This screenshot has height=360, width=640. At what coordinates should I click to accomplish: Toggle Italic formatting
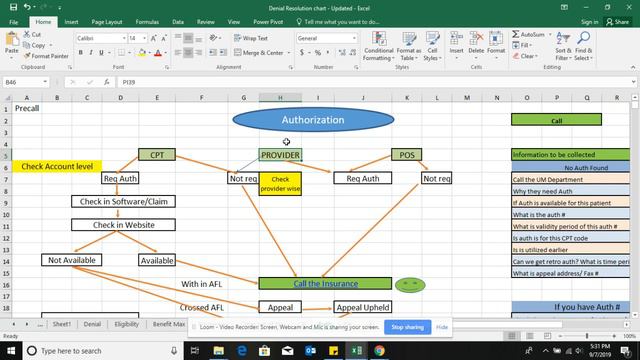pos(91,53)
